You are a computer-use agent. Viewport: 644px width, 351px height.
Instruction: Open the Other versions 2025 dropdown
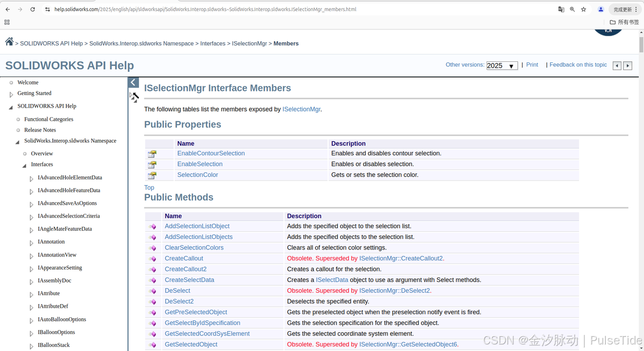coord(502,65)
